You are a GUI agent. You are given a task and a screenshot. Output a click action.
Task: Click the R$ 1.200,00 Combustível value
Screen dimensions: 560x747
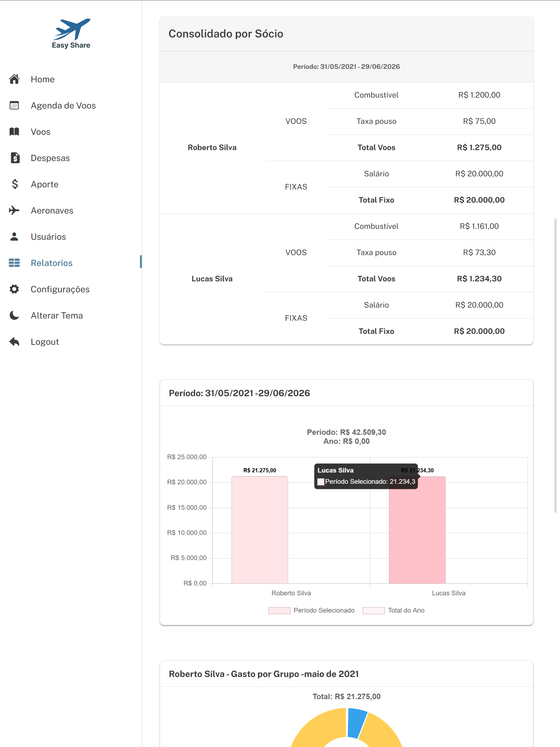[x=479, y=95]
